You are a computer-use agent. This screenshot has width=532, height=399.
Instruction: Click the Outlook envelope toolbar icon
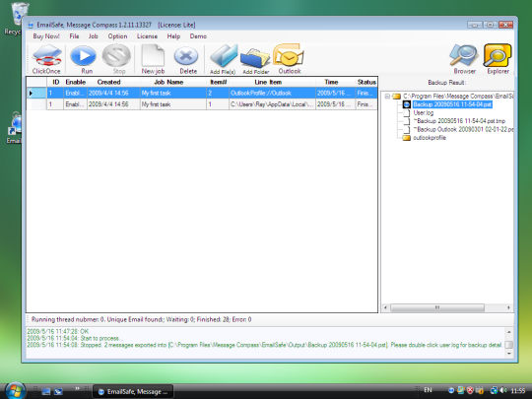coord(289,54)
